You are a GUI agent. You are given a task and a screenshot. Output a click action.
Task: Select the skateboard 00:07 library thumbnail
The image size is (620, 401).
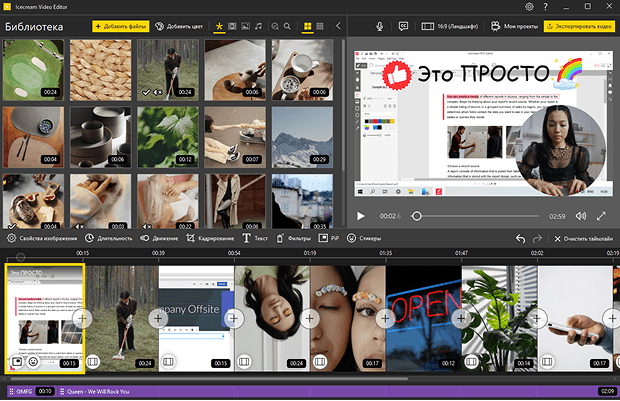point(235,137)
